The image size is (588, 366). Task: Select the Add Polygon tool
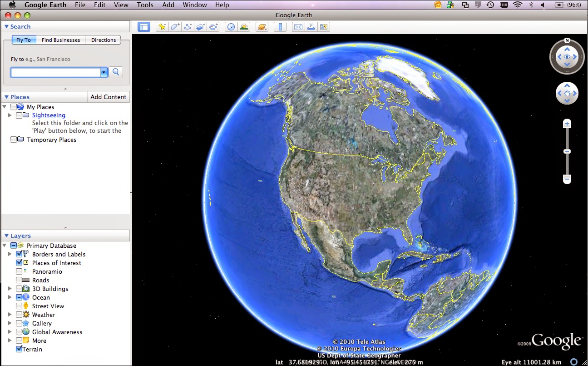click(175, 27)
